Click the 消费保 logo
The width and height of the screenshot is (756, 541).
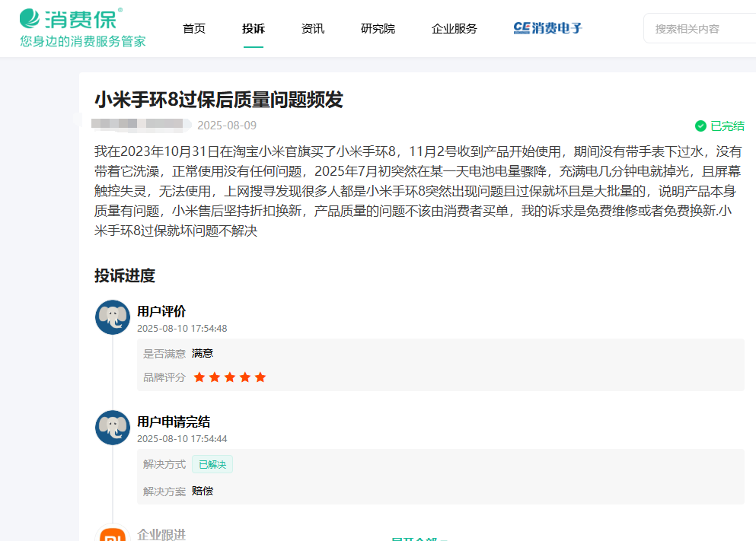71,19
